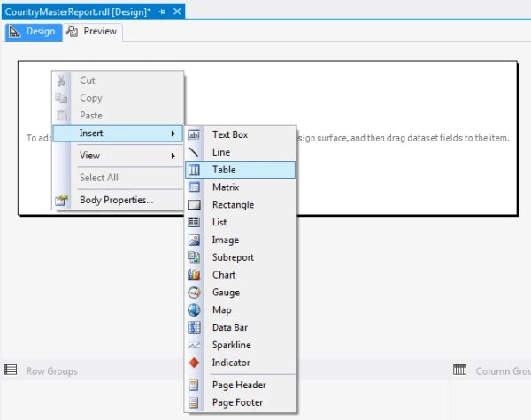The width and height of the screenshot is (531, 420).
Task: Select Subreport in Insert submenu
Action: (x=241, y=257)
